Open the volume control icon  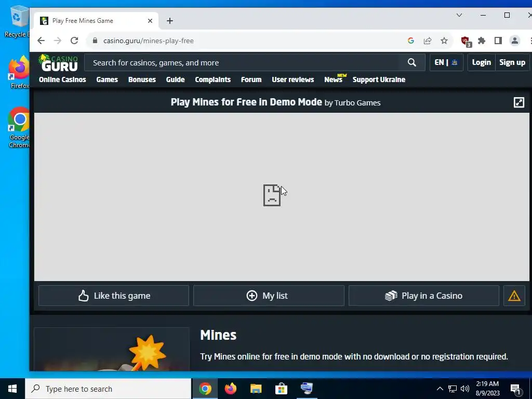coord(465,389)
